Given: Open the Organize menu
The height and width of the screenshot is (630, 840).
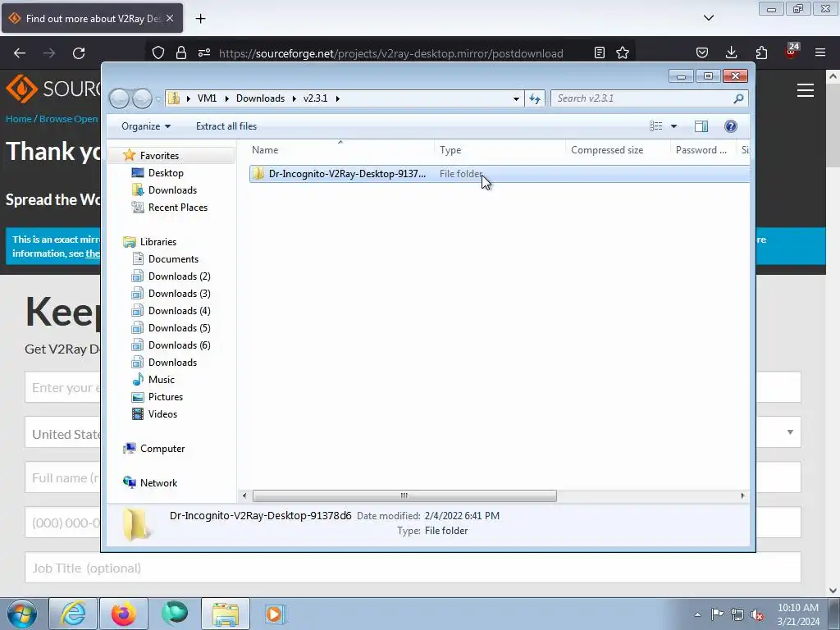Looking at the screenshot, I should (x=146, y=126).
